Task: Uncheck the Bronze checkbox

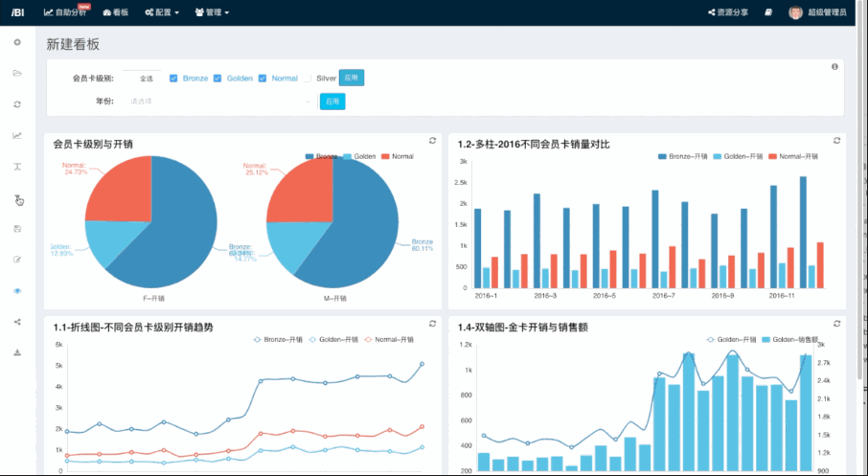Action: click(x=173, y=79)
